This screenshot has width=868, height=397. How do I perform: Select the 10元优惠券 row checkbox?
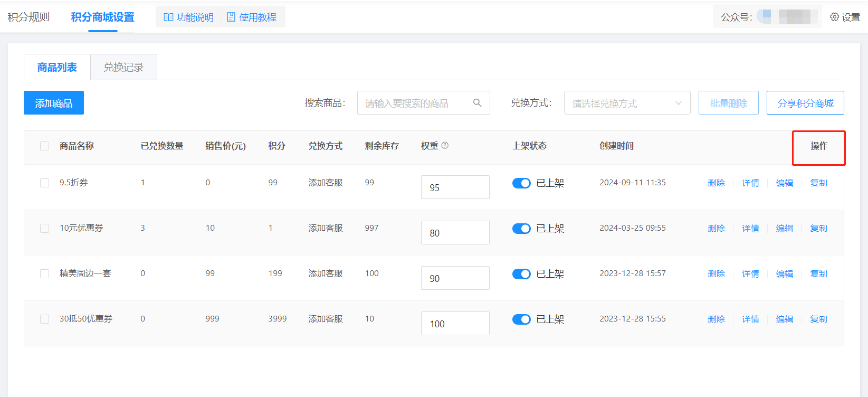click(44, 228)
